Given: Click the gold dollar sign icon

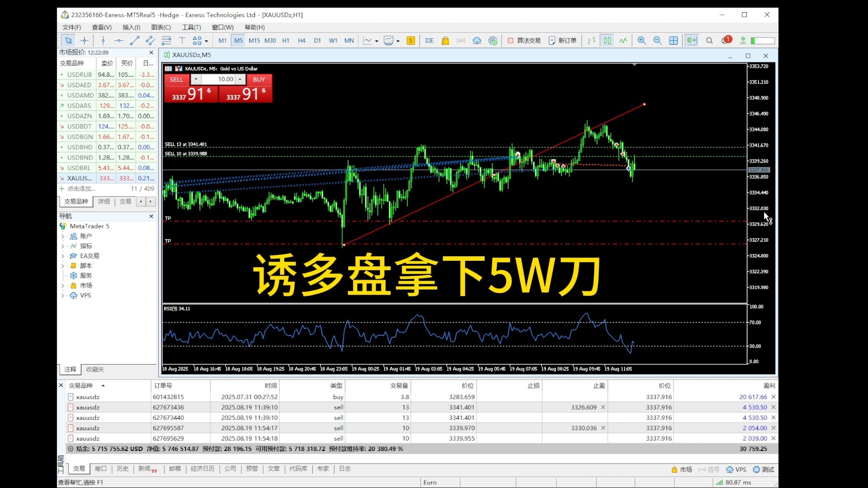Looking at the screenshot, I should pos(410,41).
